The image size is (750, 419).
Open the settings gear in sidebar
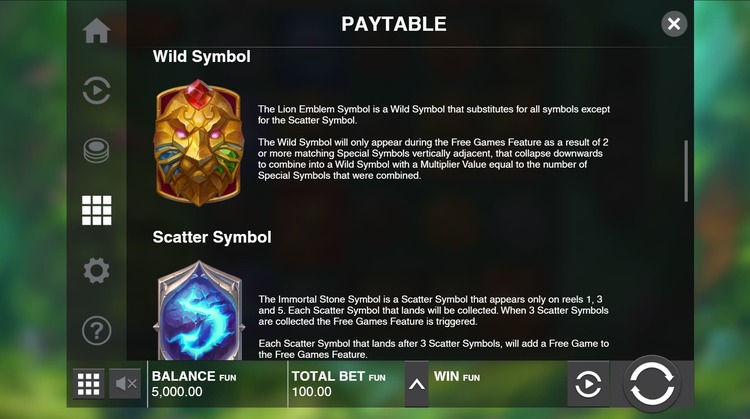[96, 270]
